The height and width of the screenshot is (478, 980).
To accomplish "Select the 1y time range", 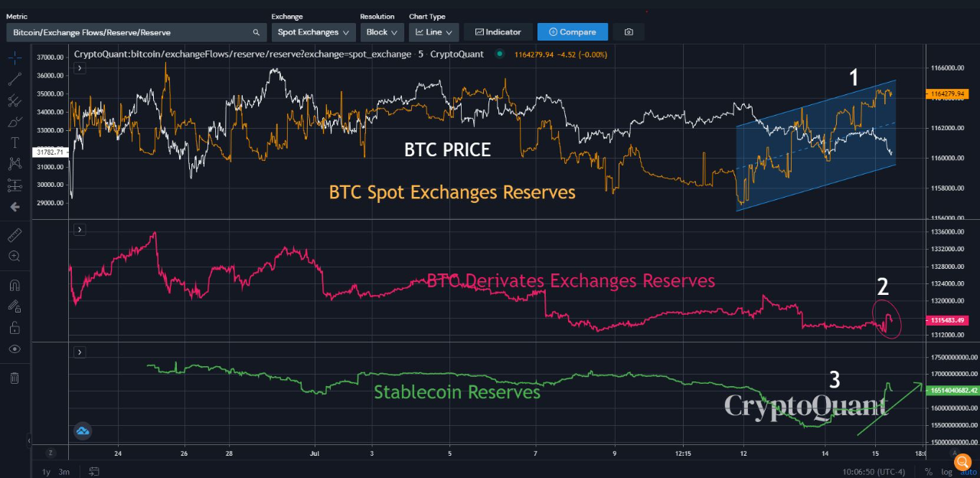I will [45, 472].
